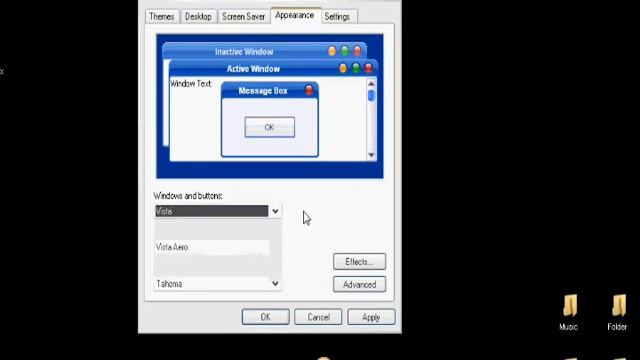640x360 pixels.
Task: Open the Desktop tab
Action: pyautogui.click(x=198, y=17)
